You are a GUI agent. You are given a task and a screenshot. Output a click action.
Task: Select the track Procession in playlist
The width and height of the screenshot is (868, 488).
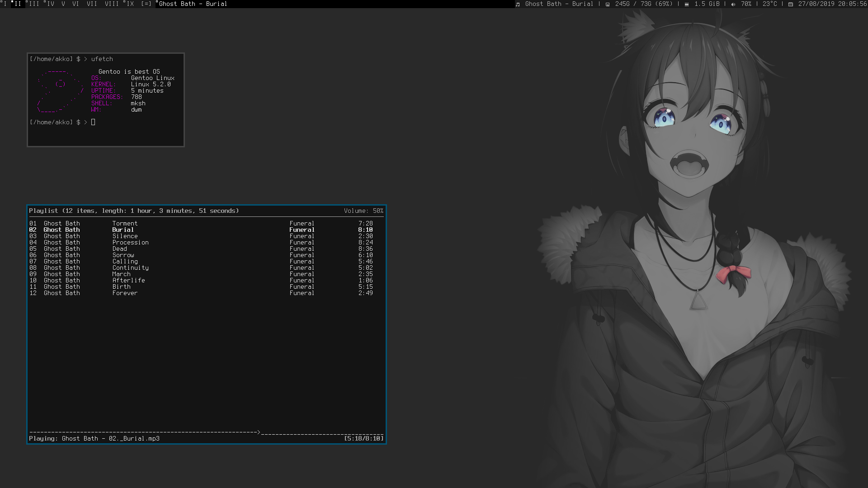(x=130, y=242)
